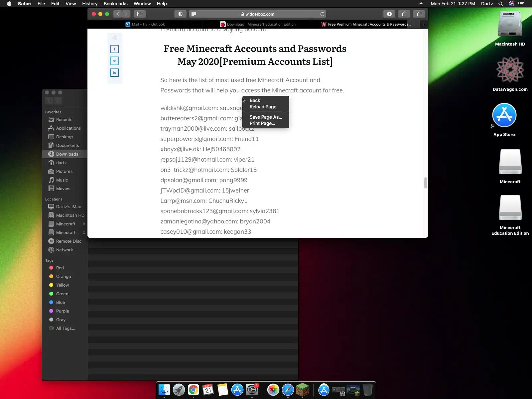Select the Free Premium Minecraft Accounts tab

(366, 24)
